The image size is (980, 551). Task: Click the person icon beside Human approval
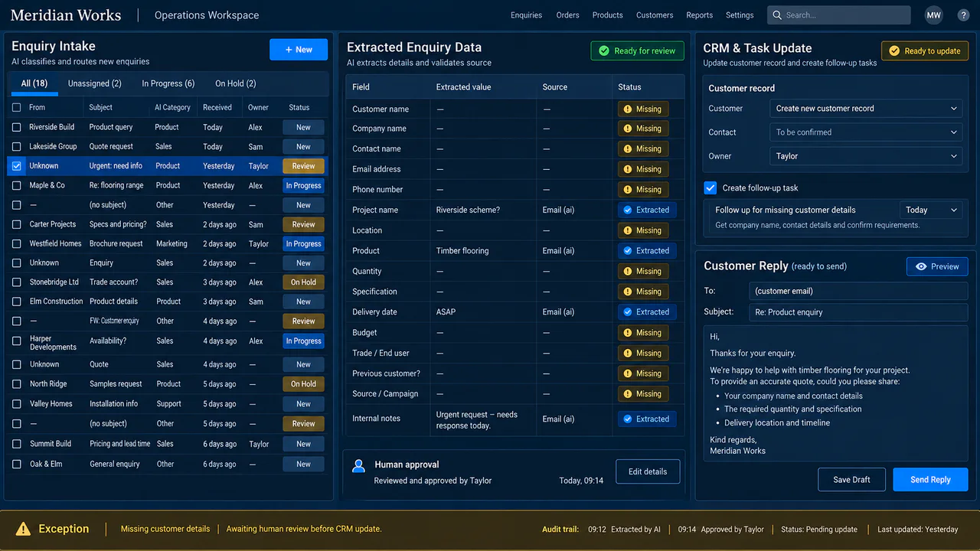point(358,465)
